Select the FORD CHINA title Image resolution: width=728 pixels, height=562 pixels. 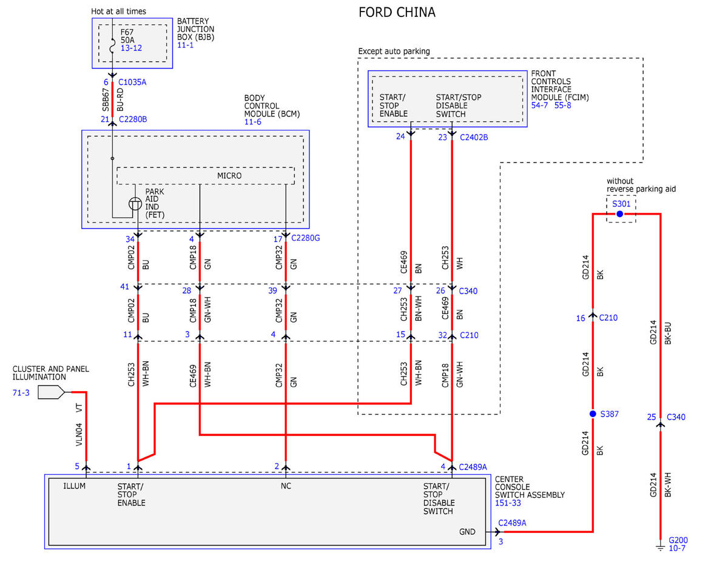click(397, 12)
